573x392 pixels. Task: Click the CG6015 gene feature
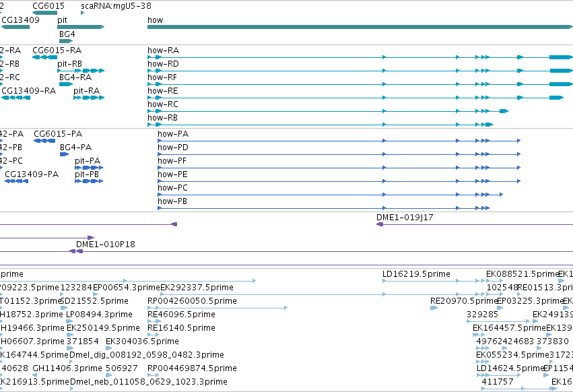tap(45, 13)
